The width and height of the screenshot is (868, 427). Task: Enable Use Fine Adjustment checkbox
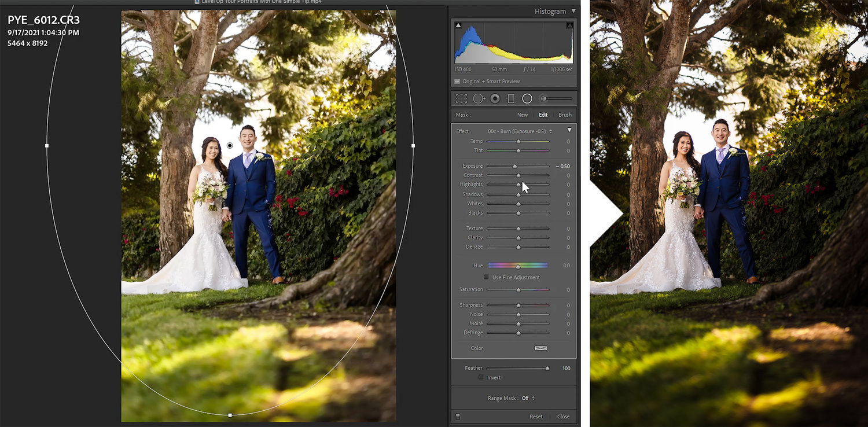point(486,277)
